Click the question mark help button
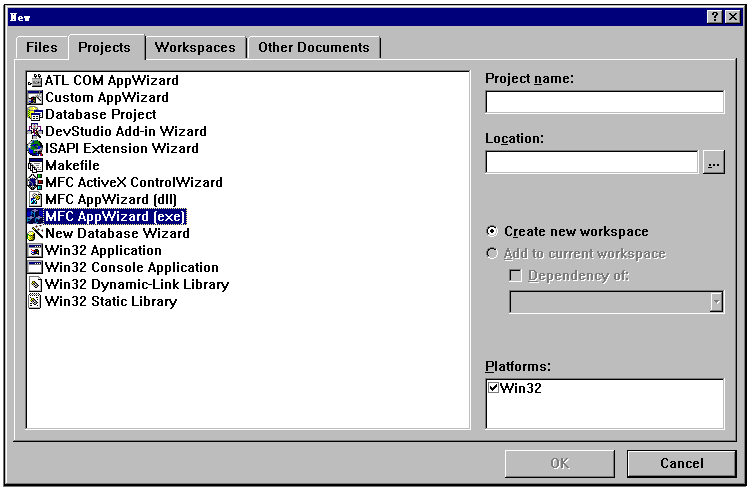This screenshot has height=490, width=751. tap(715, 17)
